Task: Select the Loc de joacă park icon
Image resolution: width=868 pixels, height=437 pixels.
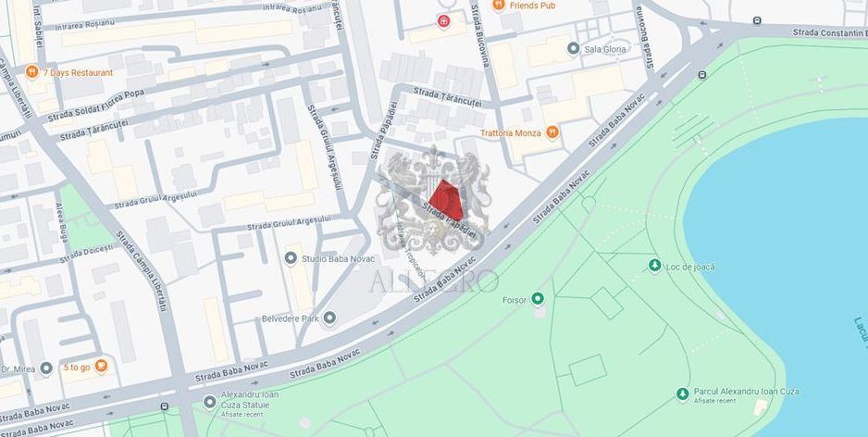Action: pos(655,266)
